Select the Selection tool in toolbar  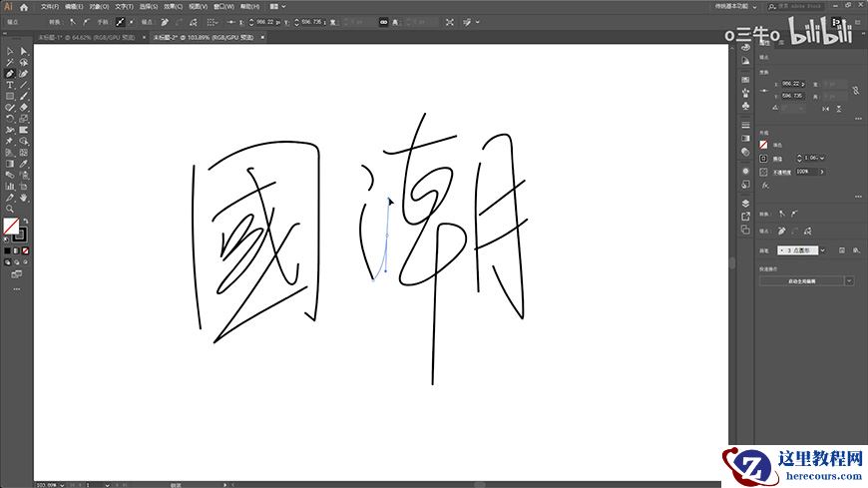point(10,51)
